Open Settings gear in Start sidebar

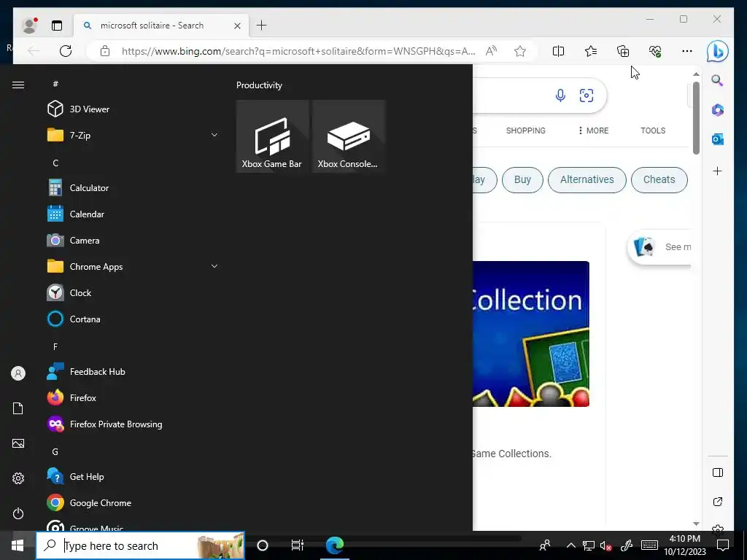18,478
